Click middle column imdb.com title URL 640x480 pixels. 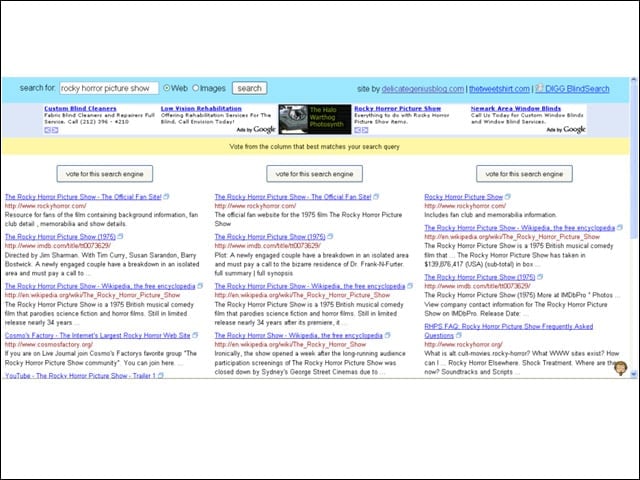268,246
